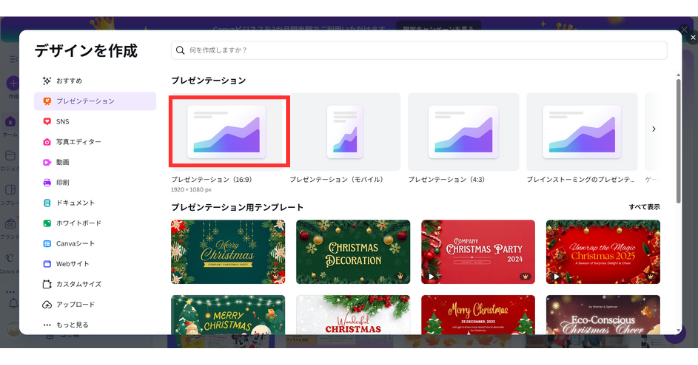Click the プレゼンテーション (16:9) label text
The height and width of the screenshot is (365, 698).
coord(211,180)
